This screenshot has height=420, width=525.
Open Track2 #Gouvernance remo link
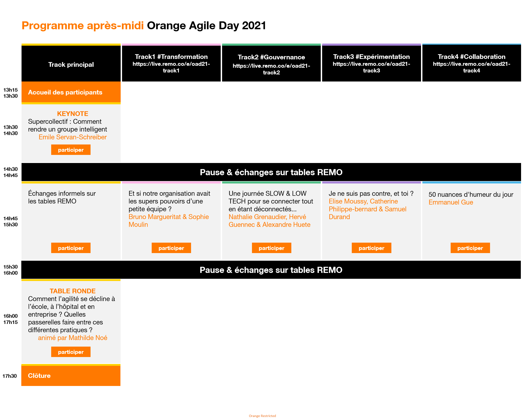(x=271, y=69)
